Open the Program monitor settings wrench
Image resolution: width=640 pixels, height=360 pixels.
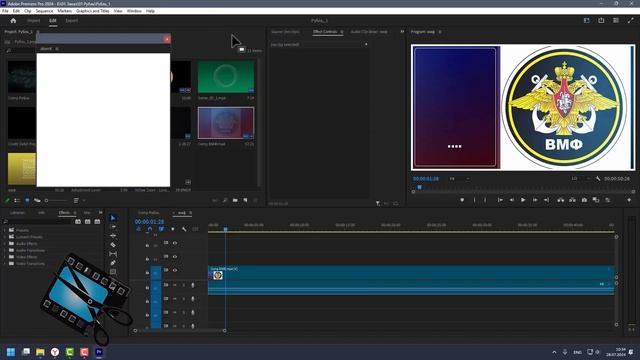click(x=598, y=179)
